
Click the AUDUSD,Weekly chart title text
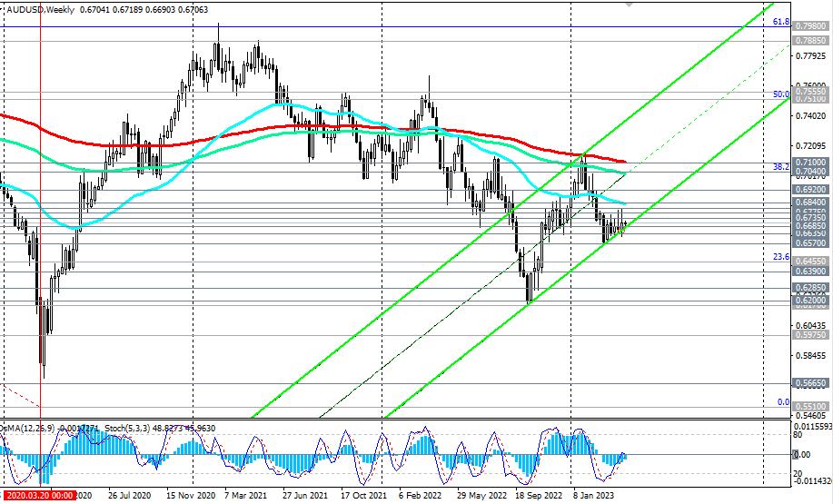(x=40, y=10)
